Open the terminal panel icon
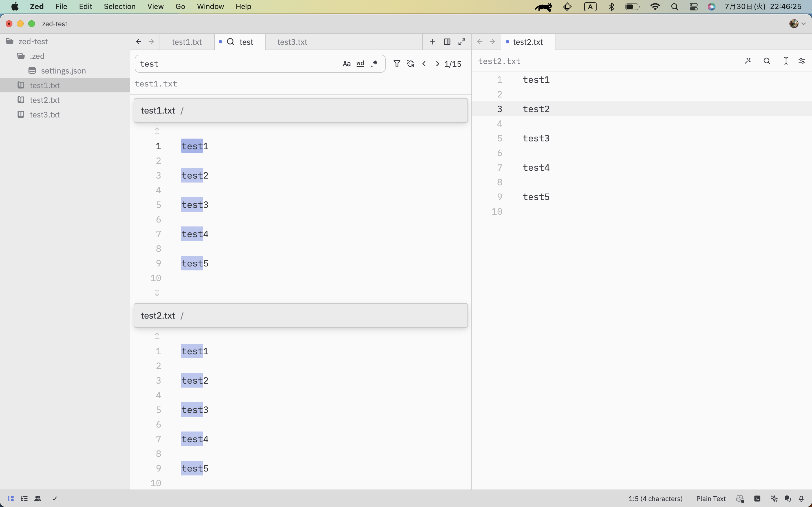 tap(757, 499)
